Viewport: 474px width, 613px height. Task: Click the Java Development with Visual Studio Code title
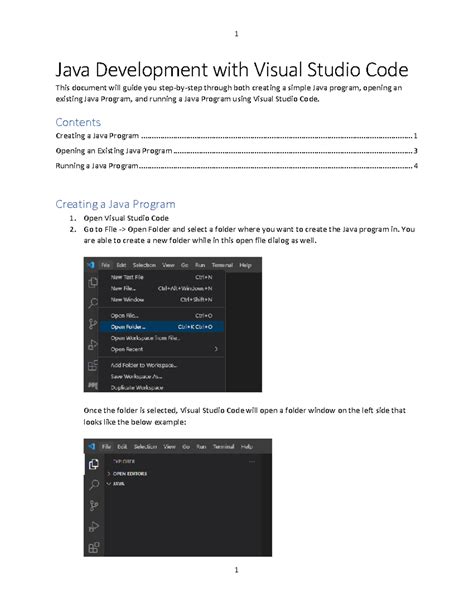coord(232,70)
